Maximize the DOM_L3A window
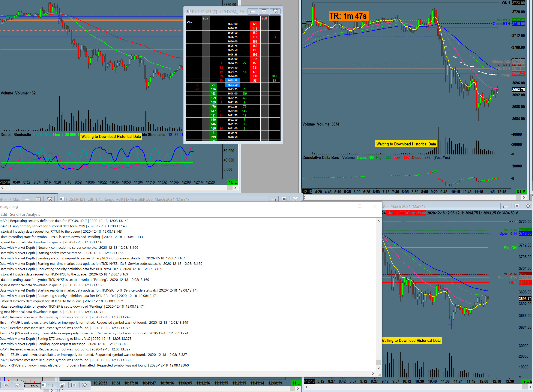Image resolution: width=533 pixels, height=392 pixels. [264, 11]
